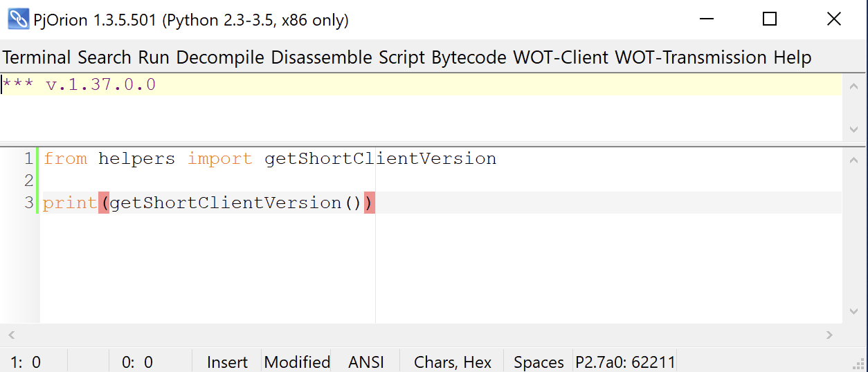Toggle Insert mode in status bar

[227, 362]
